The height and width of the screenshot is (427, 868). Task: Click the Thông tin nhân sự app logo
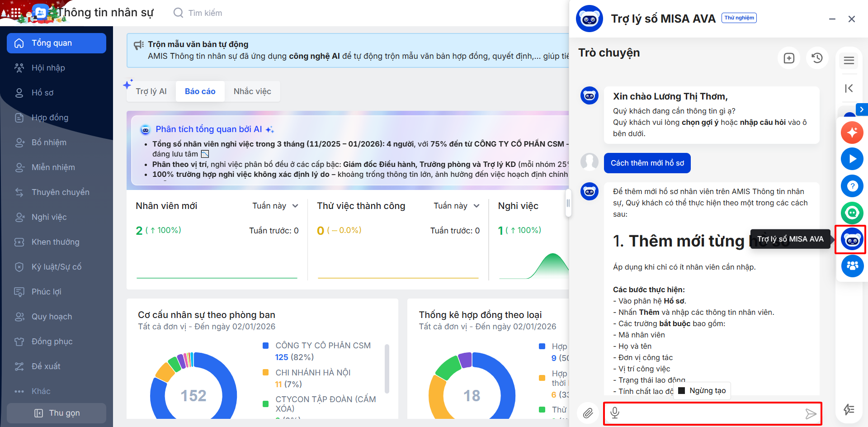41,13
